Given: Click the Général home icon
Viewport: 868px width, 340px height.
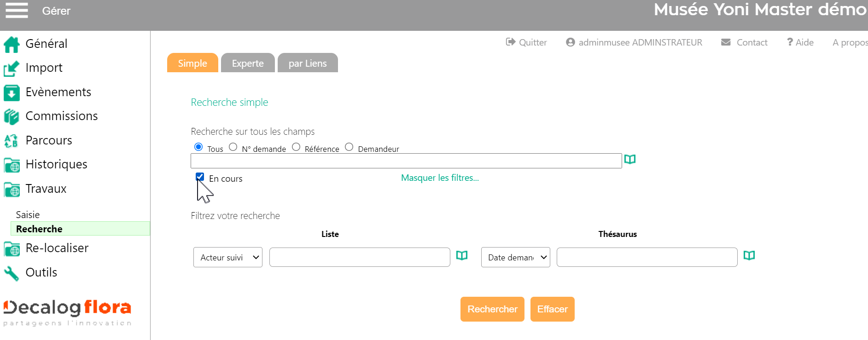Looking at the screenshot, I should pos(12,44).
